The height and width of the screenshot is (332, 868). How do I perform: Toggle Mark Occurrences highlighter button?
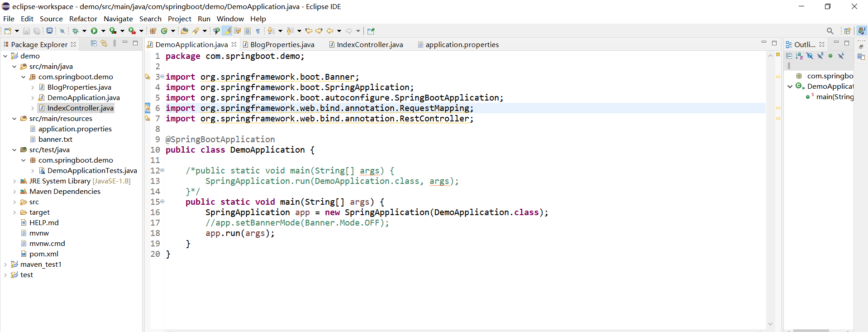tap(227, 31)
